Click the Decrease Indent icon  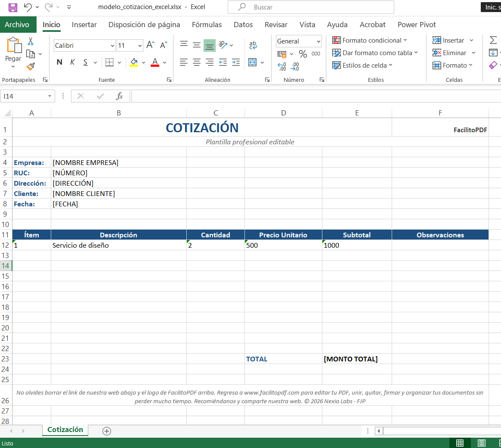point(223,62)
